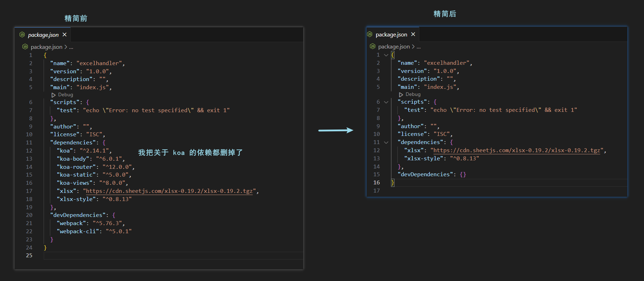The width and height of the screenshot is (644, 281).
Task: Select the right package.json tab label
Action: point(391,34)
